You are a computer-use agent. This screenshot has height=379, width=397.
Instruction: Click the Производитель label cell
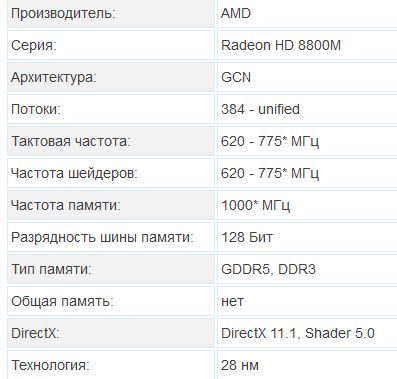pyautogui.click(x=110, y=13)
